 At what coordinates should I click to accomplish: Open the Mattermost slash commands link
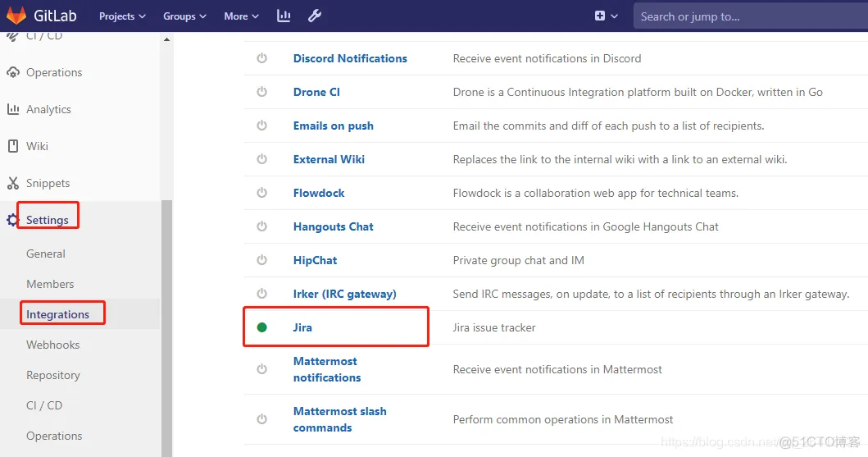[x=340, y=419]
